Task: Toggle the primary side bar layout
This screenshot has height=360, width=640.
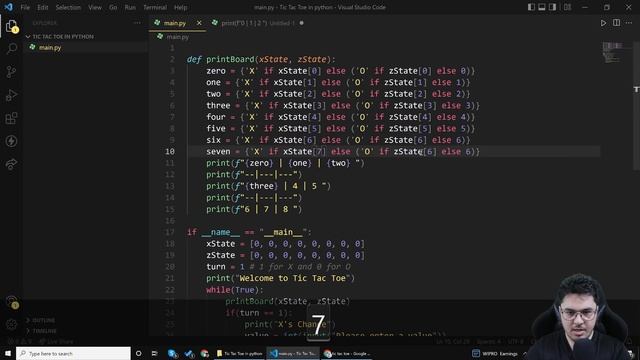Action: click(x=531, y=7)
